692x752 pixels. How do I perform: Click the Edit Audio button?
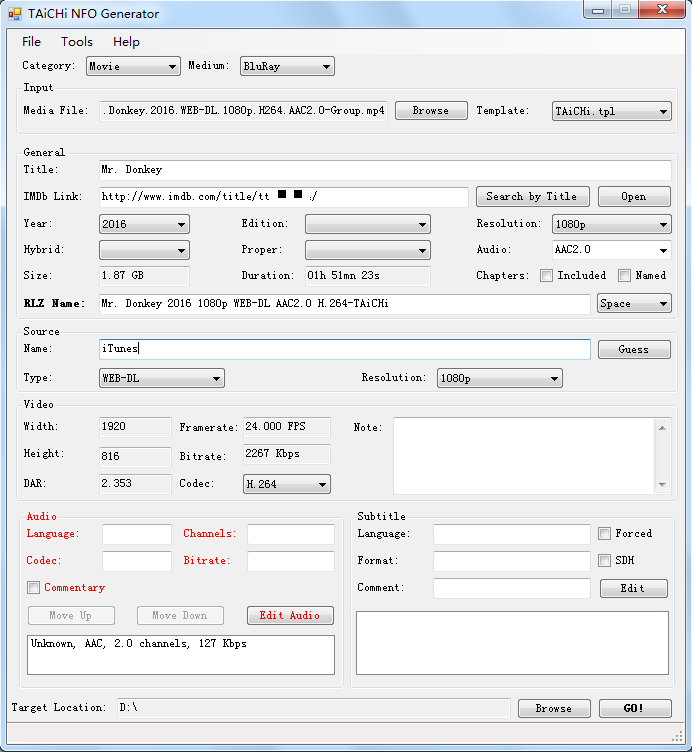tap(290, 615)
